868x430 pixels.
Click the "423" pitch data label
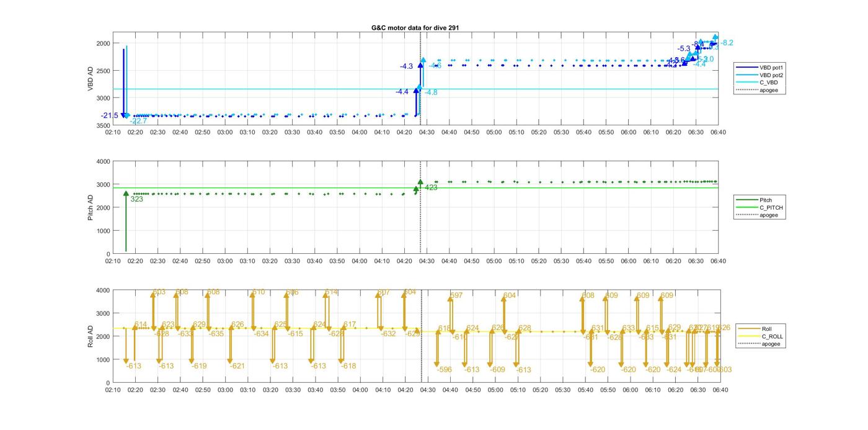(x=431, y=187)
